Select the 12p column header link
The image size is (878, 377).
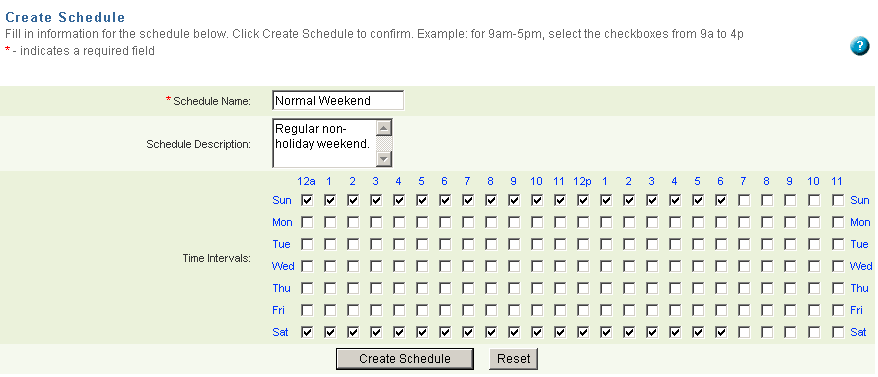pyautogui.click(x=582, y=181)
